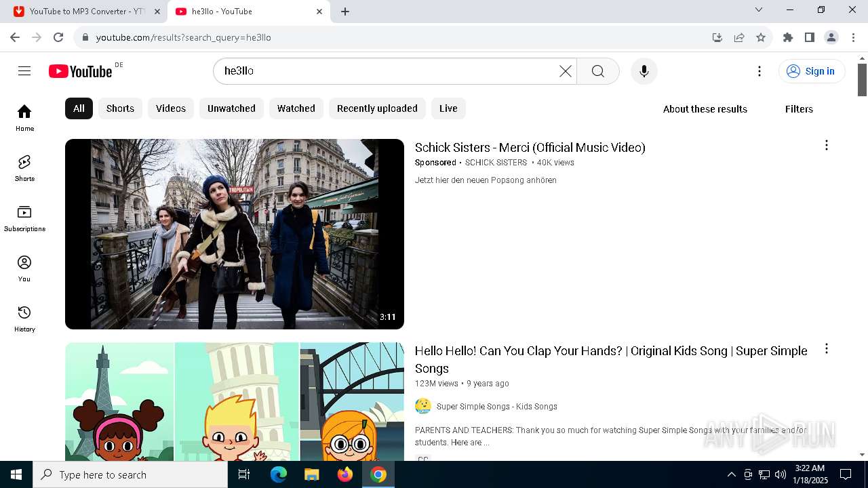Open options menu for Schick Sisters video
The image size is (868, 488).
point(826,145)
